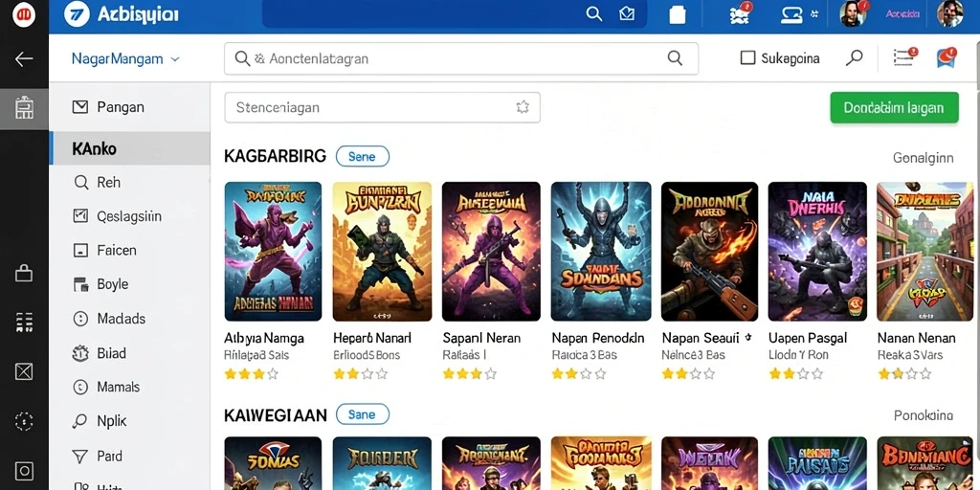Click the KAGBARBIRG section heading
The image size is (980, 490).
click(275, 156)
